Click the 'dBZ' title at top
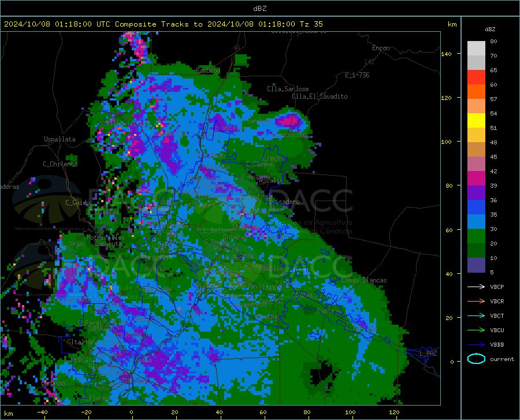 coord(259,9)
